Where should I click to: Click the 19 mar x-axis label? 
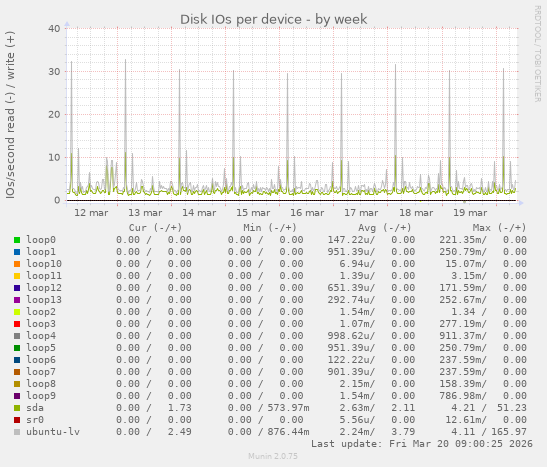pyautogui.click(x=470, y=213)
